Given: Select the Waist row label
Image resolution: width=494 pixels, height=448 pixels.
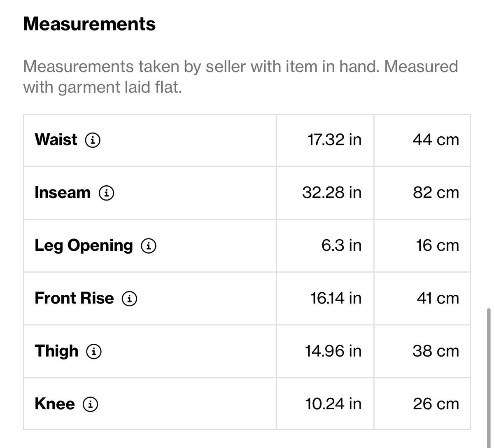Looking at the screenshot, I should [56, 140].
